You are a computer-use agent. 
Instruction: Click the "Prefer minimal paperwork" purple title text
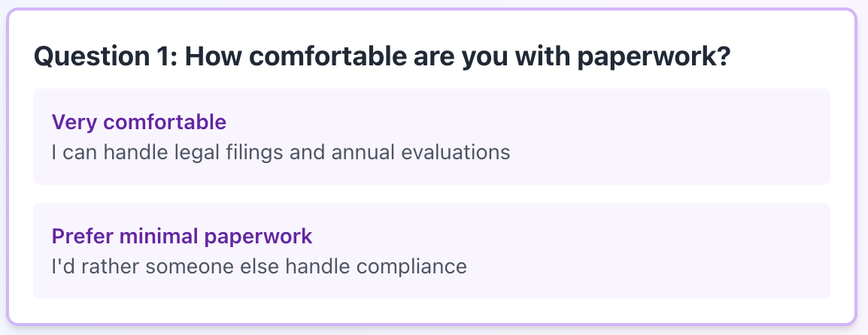[181, 236]
